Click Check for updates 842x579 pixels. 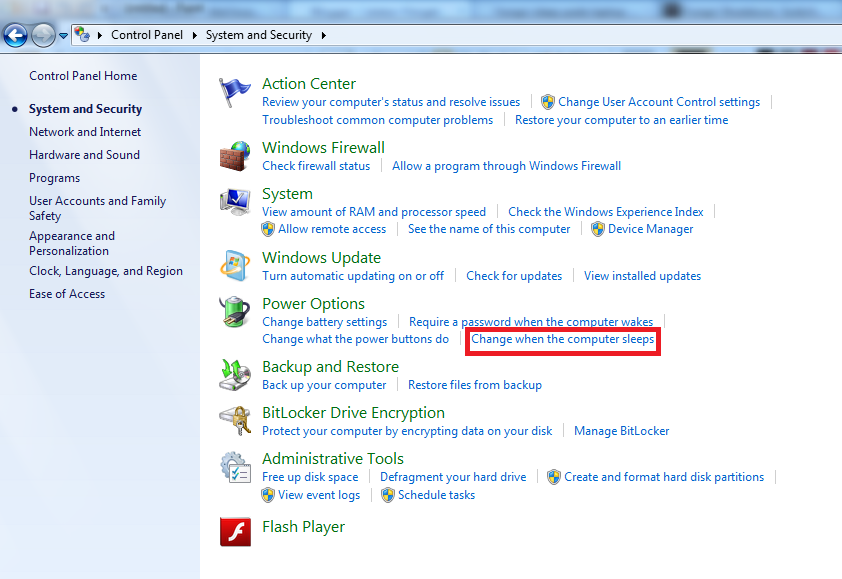[x=514, y=276]
